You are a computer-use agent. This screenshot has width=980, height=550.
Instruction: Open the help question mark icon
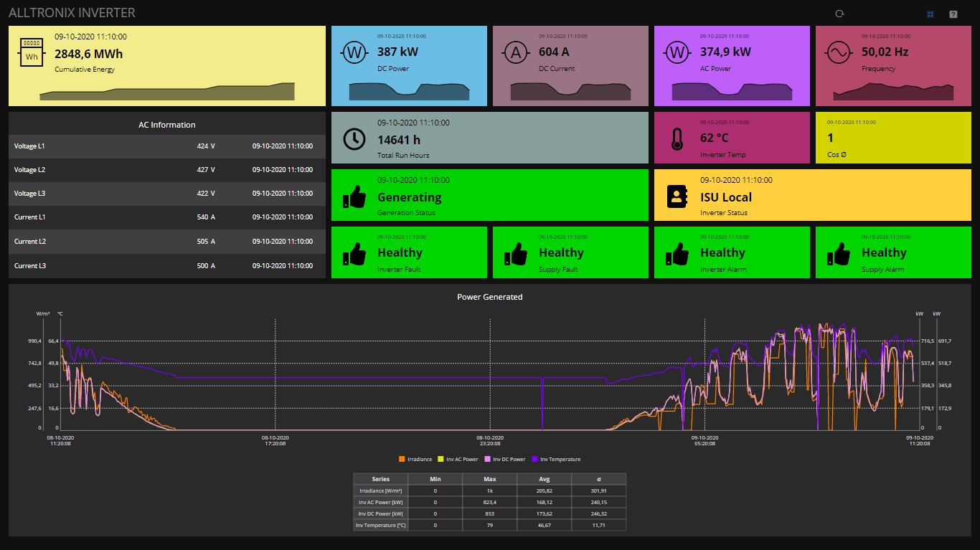tap(953, 14)
